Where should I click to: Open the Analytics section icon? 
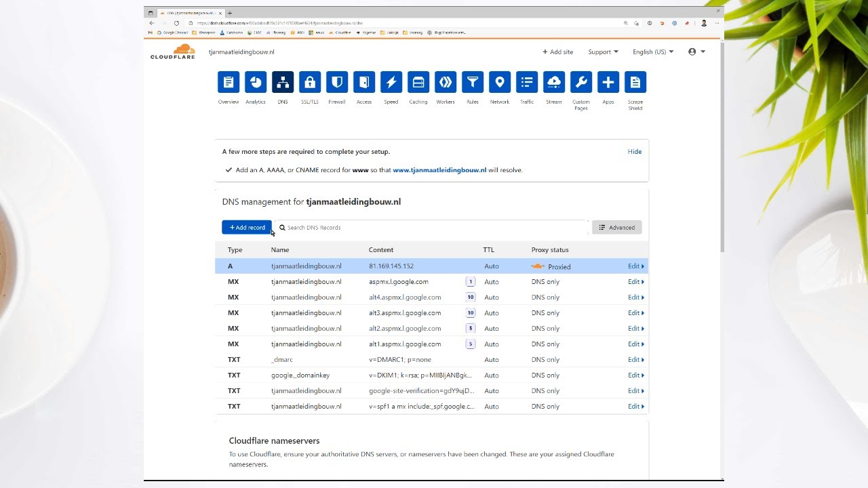256,82
